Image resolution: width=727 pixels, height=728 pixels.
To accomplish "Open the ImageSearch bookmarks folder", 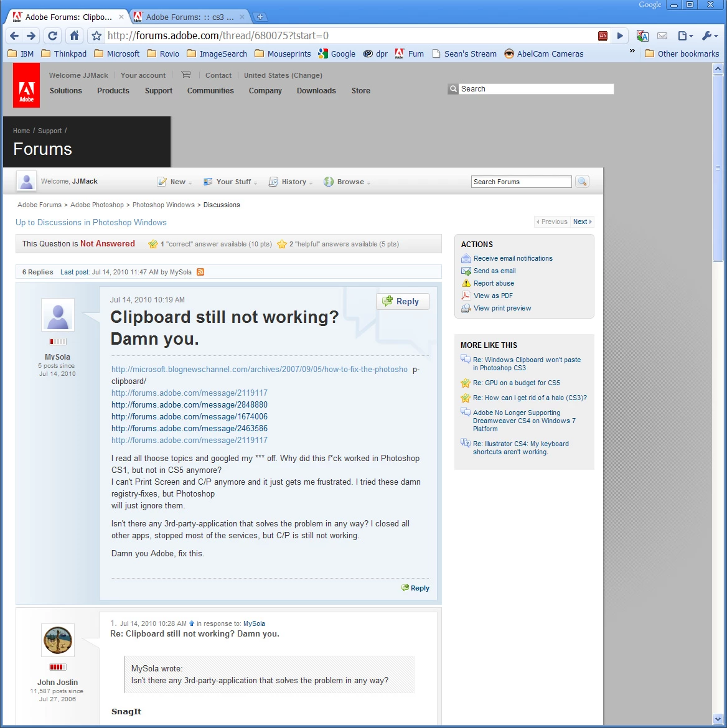I will point(217,54).
